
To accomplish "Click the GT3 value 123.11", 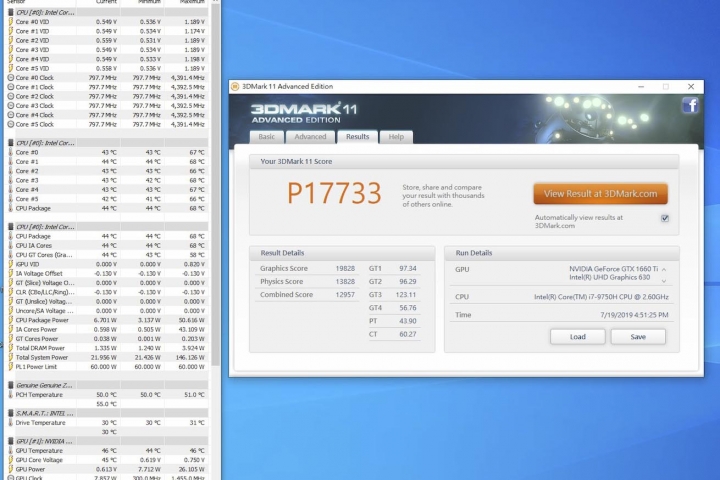I will [405, 295].
